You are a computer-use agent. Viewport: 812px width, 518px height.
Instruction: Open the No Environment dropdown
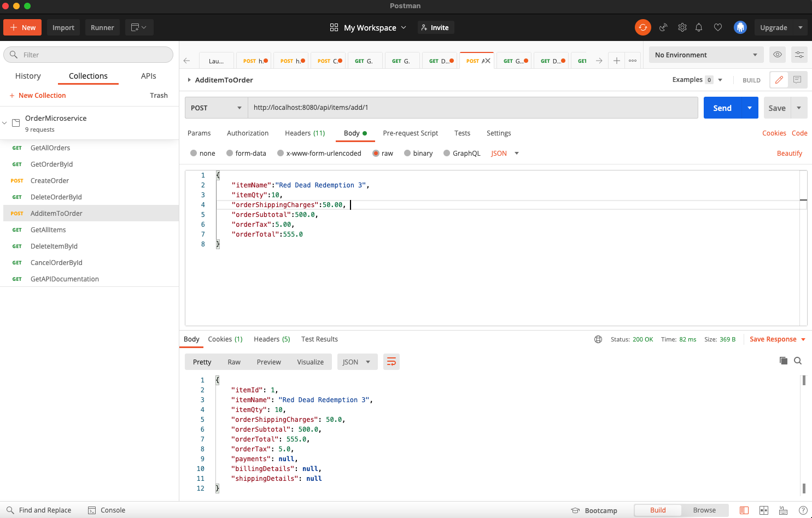pyautogui.click(x=706, y=55)
